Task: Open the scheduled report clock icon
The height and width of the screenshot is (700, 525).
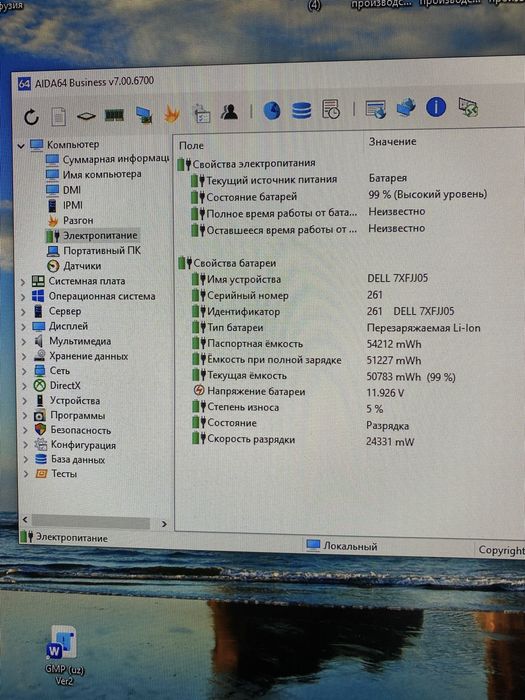Action: [331, 109]
